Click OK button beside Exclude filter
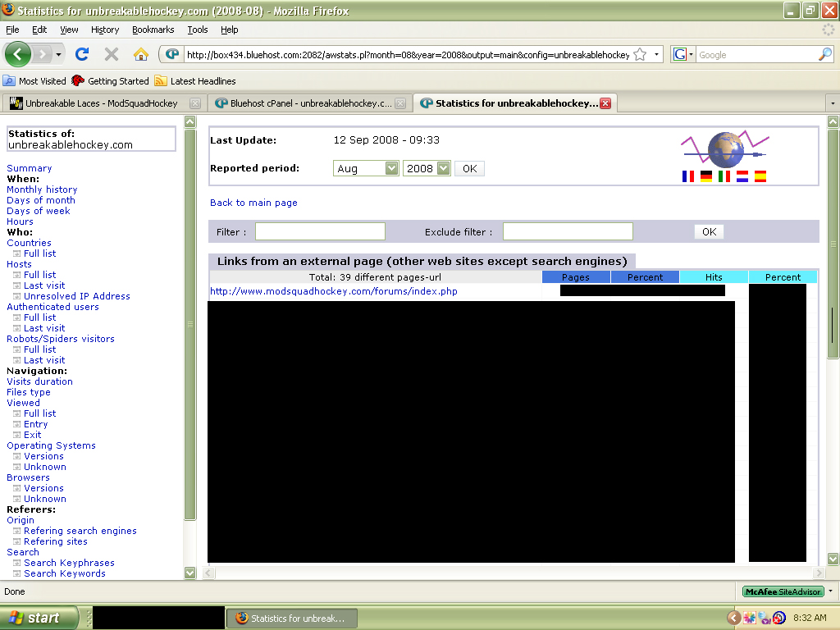 click(710, 231)
